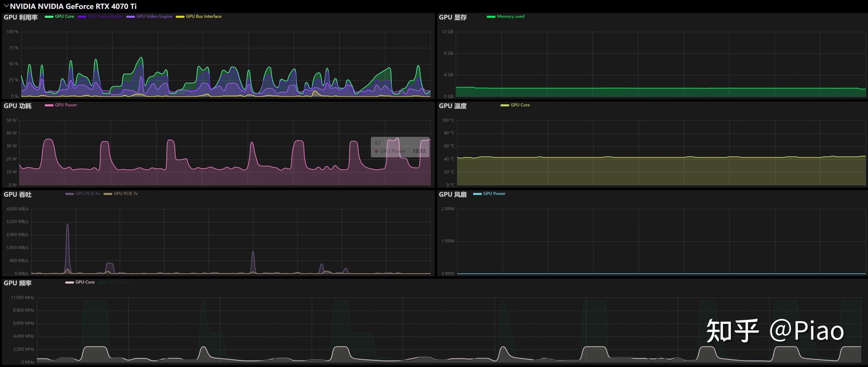Image resolution: width=868 pixels, height=367 pixels.
Task: Click the cyan GPU Power fan legend
Action: pos(489,194)
